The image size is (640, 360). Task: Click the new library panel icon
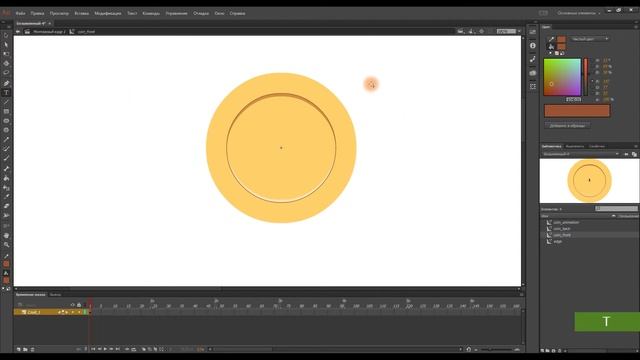pos(634,154)
